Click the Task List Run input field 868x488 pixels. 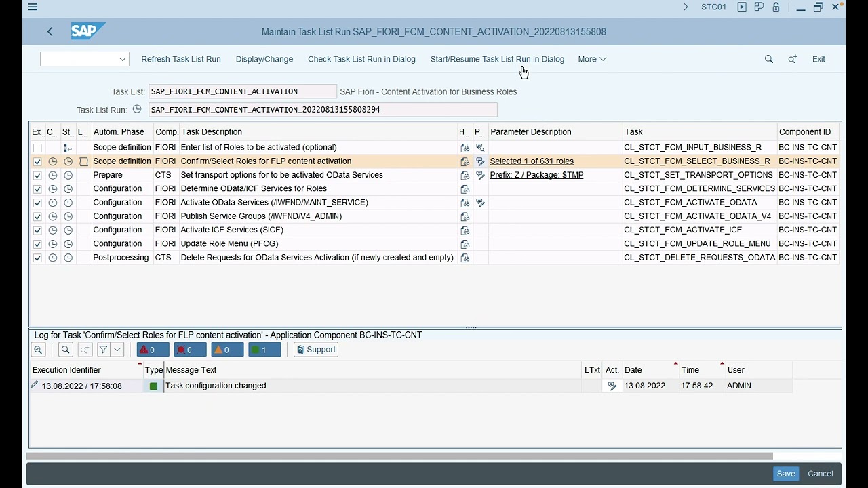coord(323,109)
